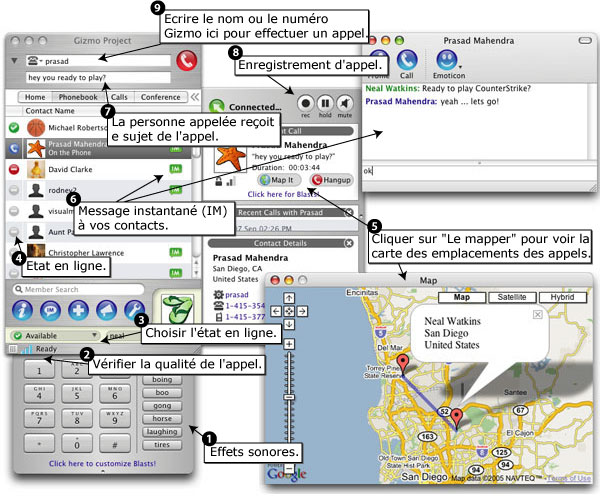
Task: Put the call on hold
Action: 325,103
